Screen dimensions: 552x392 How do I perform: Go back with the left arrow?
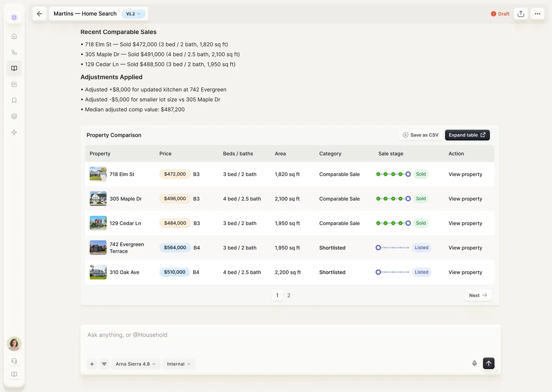(39, 14)
